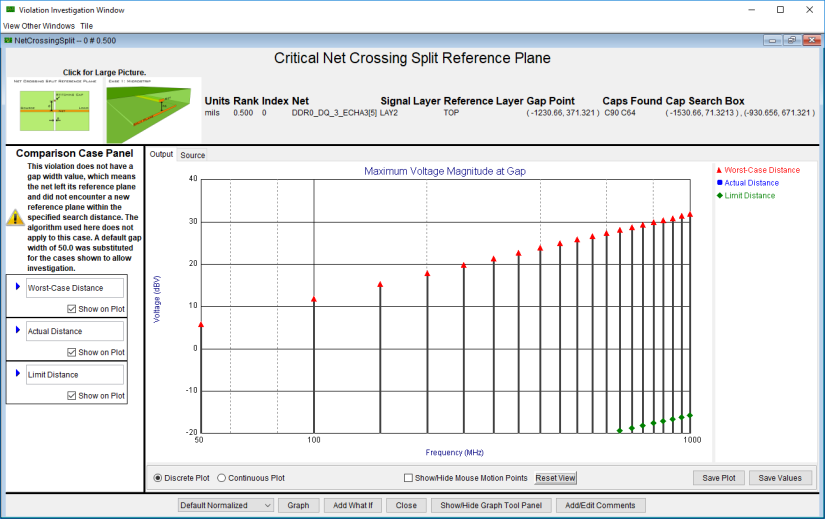
Task: Click the Voltage (dBV) axis label
Action: pos(157,299)
